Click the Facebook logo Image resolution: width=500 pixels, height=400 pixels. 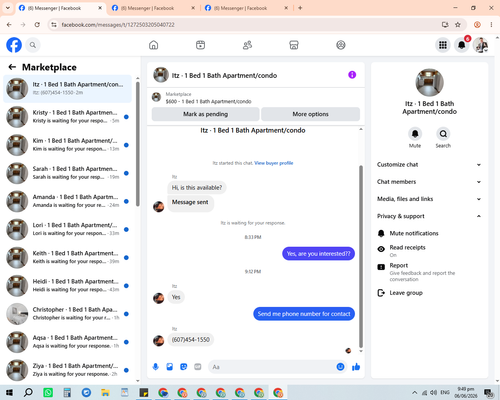[14, 45]
